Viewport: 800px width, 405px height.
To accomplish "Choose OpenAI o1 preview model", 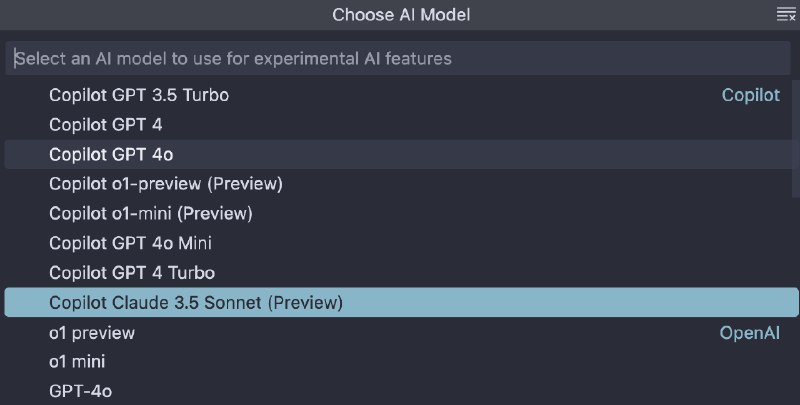I will pyautogui.click(x=92, y=332).
